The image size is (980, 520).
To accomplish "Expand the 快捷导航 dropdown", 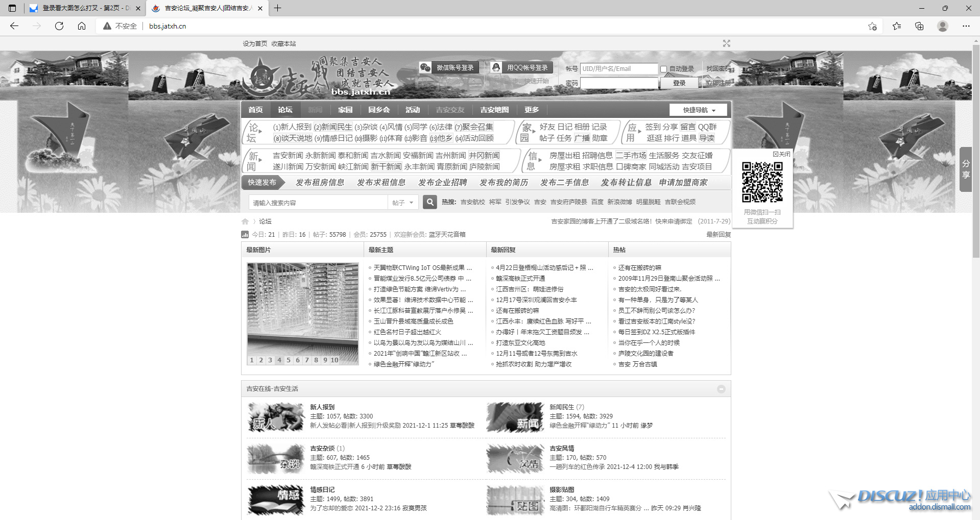I will 699,110.
